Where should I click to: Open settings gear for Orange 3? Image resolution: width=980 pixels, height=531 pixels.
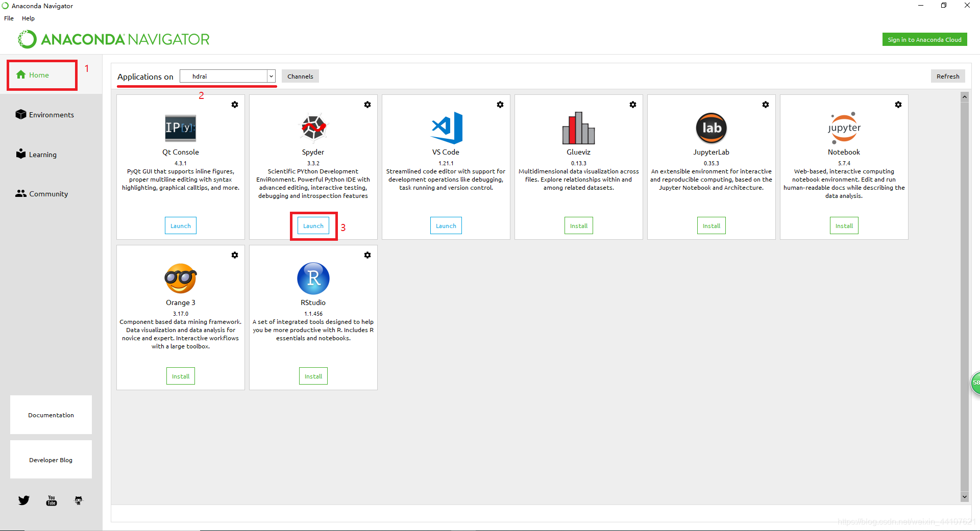pos(235,255)
